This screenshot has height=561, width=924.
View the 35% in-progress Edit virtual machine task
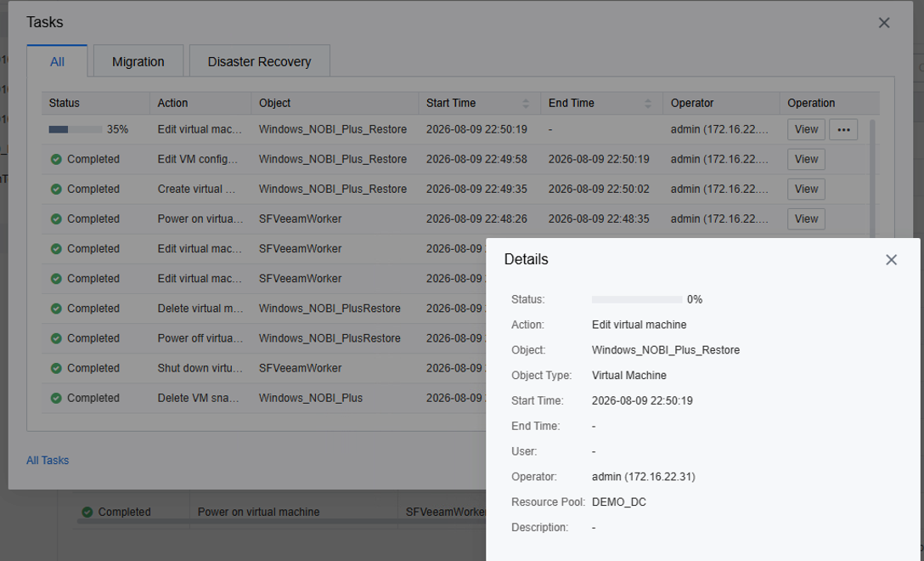(806, 129)
